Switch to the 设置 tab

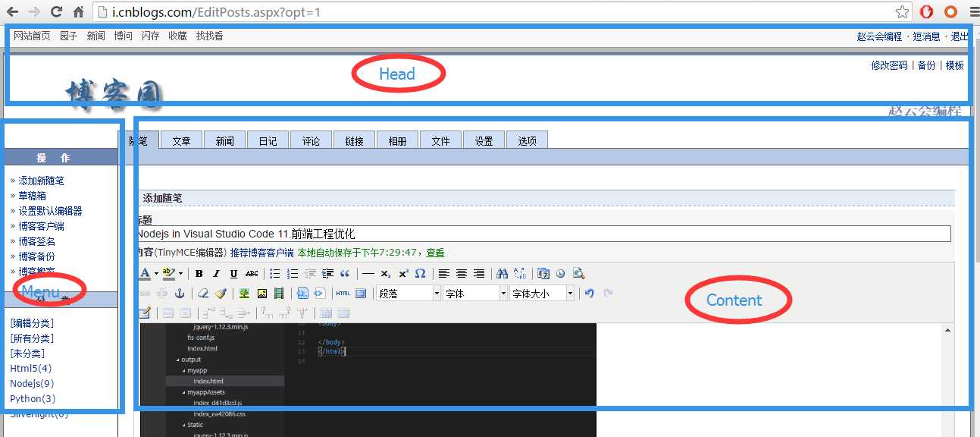(x=484, y=140)
